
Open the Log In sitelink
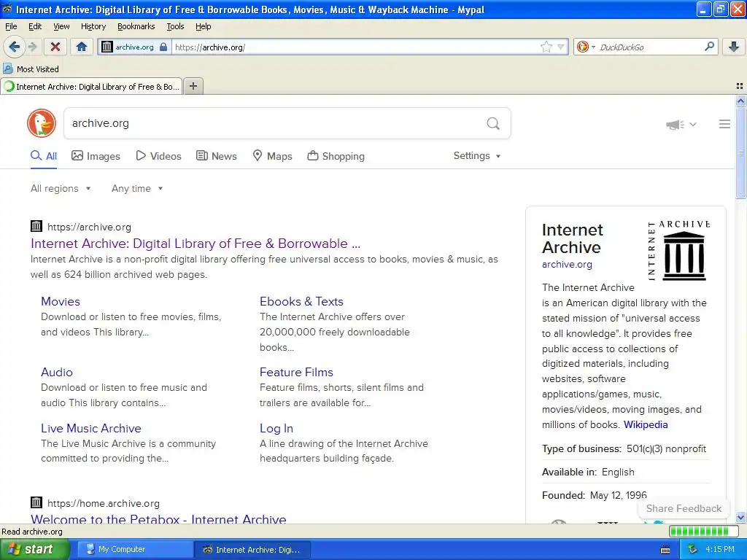click(276, 428)
